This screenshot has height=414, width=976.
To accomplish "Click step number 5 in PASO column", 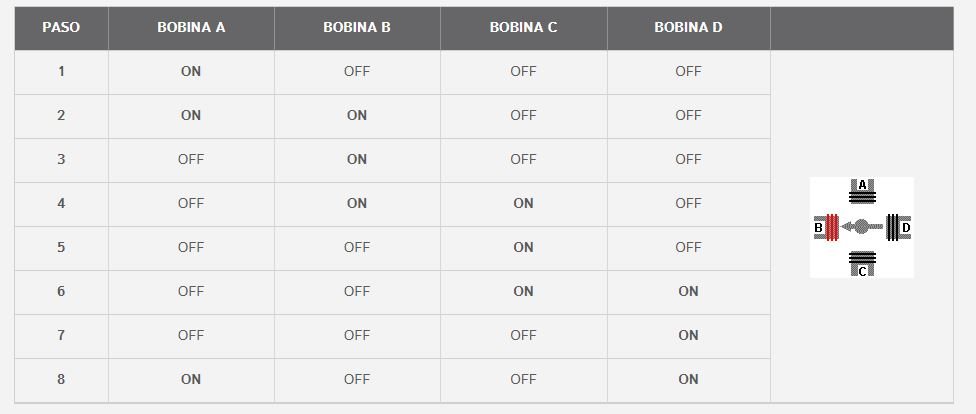I will pos(61,247).
